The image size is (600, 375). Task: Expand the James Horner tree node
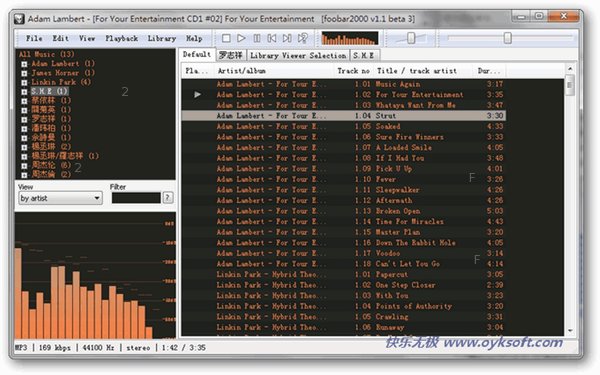[24, 73]
